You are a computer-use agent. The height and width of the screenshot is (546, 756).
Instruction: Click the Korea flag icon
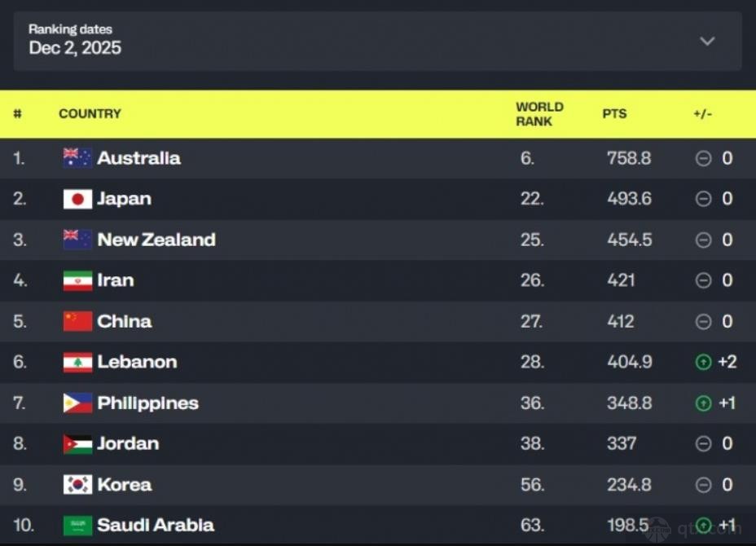(x=77, y=485)
